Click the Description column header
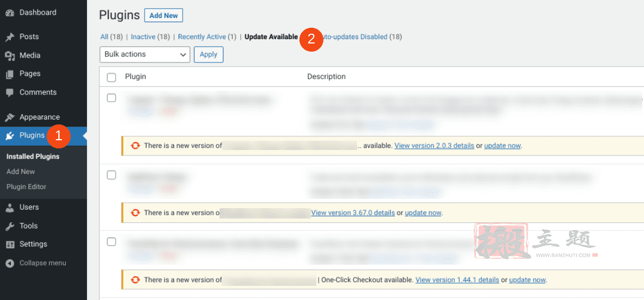 pos(327,77)
